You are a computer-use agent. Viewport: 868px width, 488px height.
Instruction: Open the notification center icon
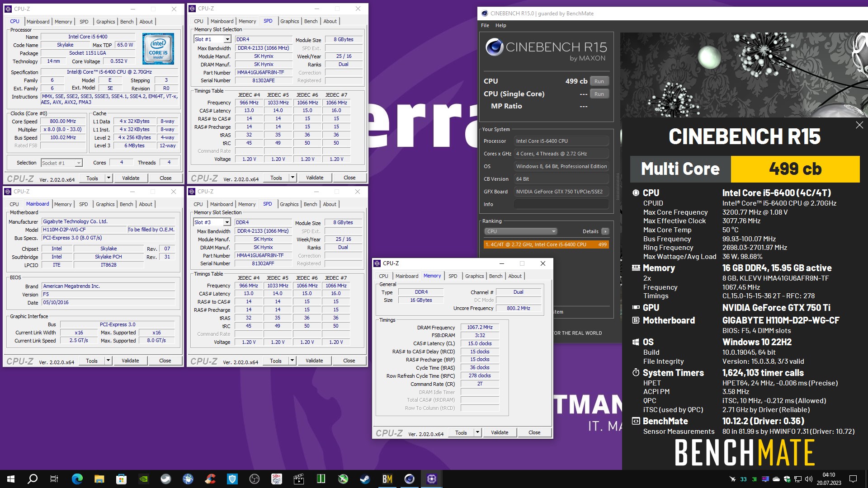tap(853, 479)
